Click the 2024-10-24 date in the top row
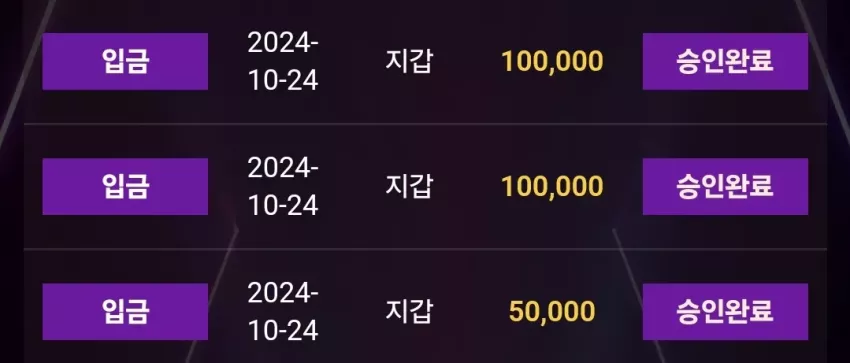 (x=283, y=61)
